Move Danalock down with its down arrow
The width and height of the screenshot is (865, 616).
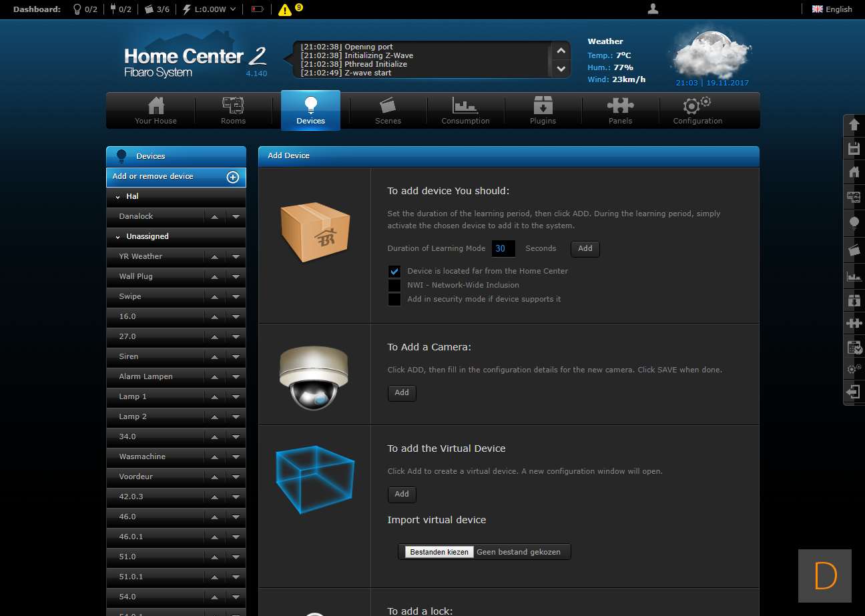click(x=236, y=217)
